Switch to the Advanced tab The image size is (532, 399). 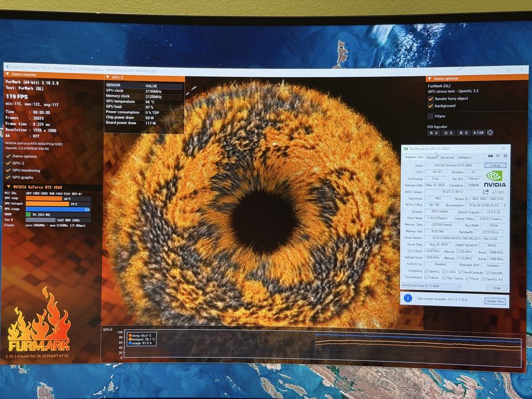coord(447,157)
